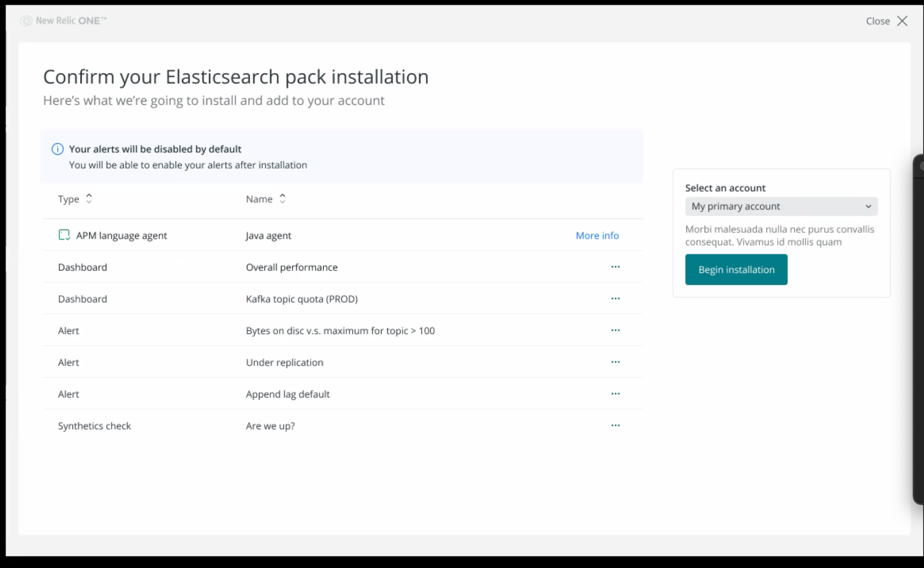Toggle sorting on the Name column

tap(282, 199)
